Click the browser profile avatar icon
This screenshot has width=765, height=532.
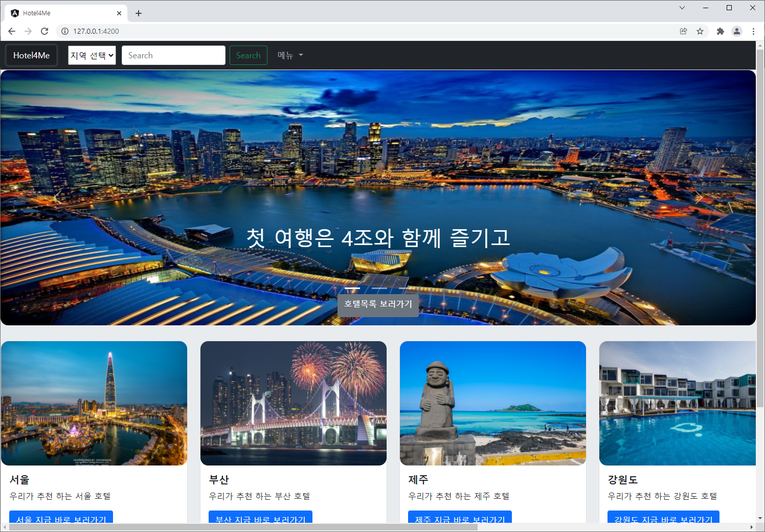737,31
